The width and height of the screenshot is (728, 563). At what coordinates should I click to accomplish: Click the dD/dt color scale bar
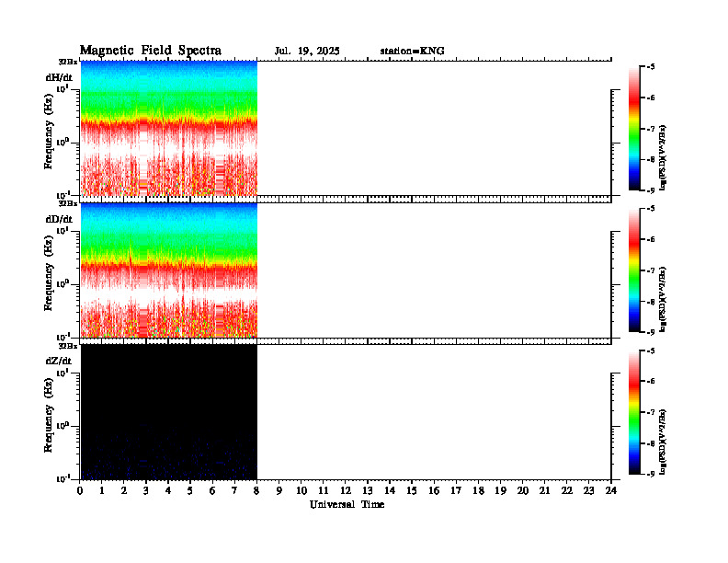pos(634,270)
